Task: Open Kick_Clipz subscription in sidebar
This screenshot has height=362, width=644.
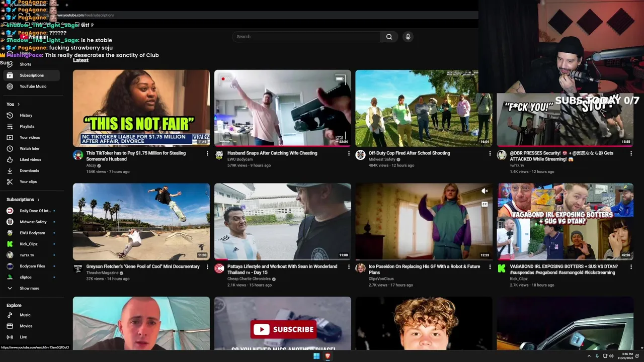Action: (32, 244)
